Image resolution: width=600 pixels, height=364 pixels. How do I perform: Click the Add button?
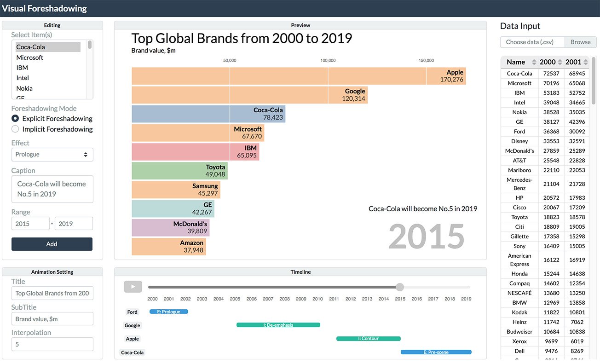point(52,244)
